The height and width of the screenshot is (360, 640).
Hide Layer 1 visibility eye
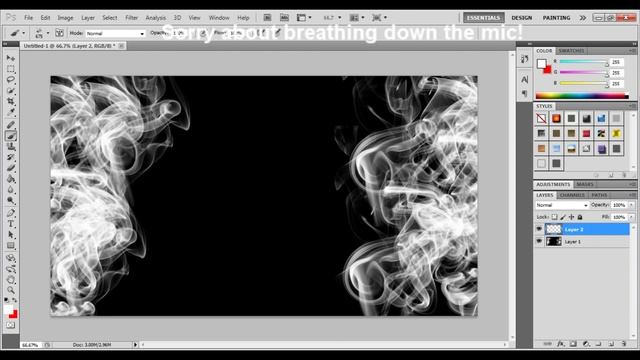(539, 242)
